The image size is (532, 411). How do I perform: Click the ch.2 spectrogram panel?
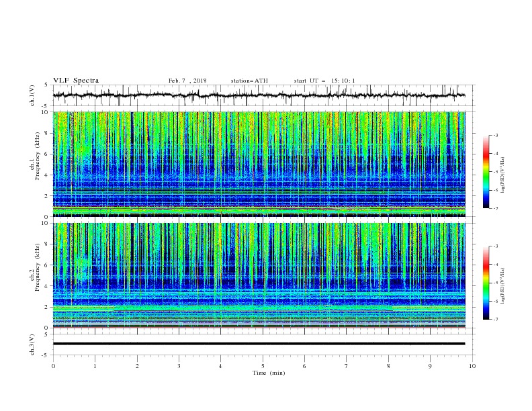(x=259, y=275)
